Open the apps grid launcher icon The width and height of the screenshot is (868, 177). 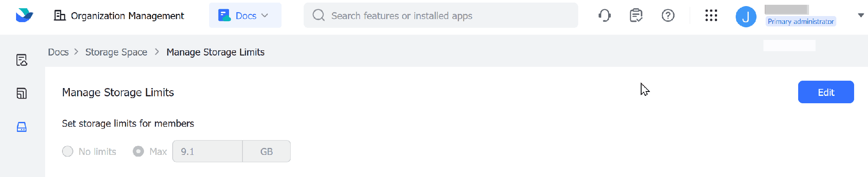click(x=711, y=16)
